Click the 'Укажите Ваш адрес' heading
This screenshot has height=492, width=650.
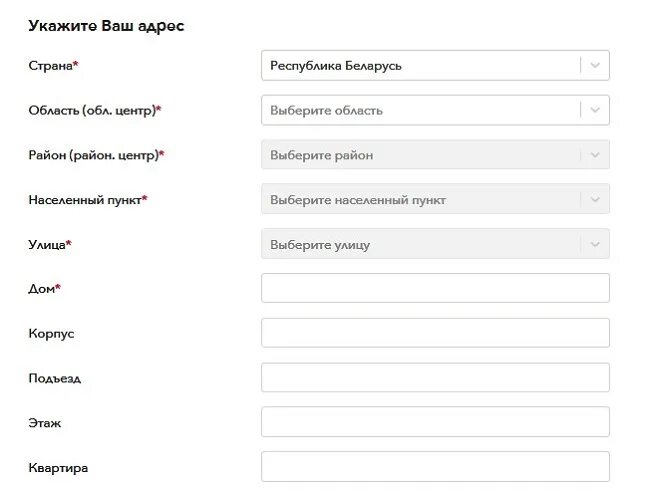click(x=107, y=26)
